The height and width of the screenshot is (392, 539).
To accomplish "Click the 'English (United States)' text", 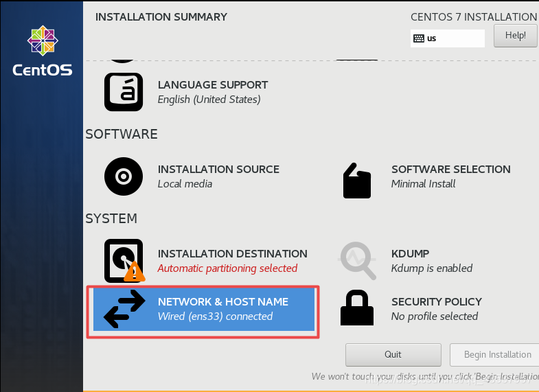I will click(x=209, y=100).
